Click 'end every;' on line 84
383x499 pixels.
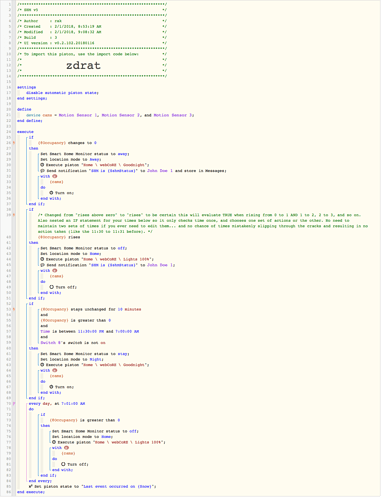(x=40, y=481)
